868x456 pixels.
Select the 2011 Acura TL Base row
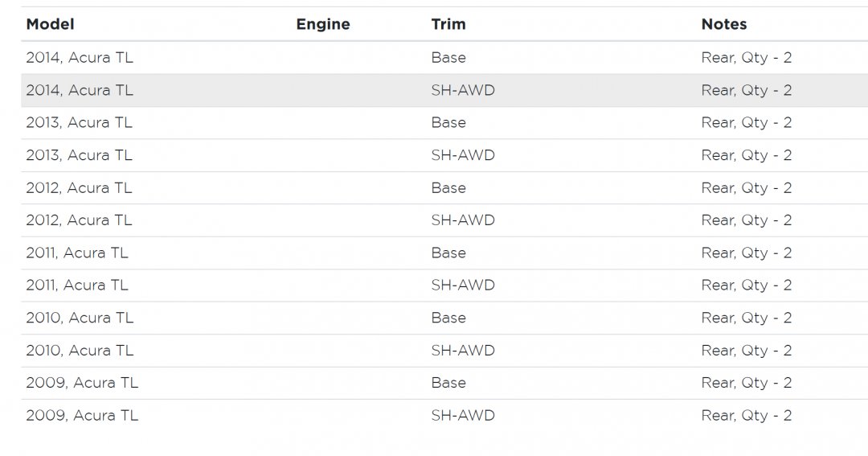point(77,253)
